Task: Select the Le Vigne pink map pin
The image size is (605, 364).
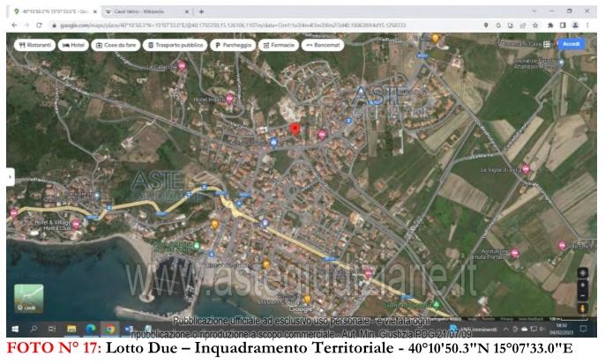Action: (x=526, y=169)
